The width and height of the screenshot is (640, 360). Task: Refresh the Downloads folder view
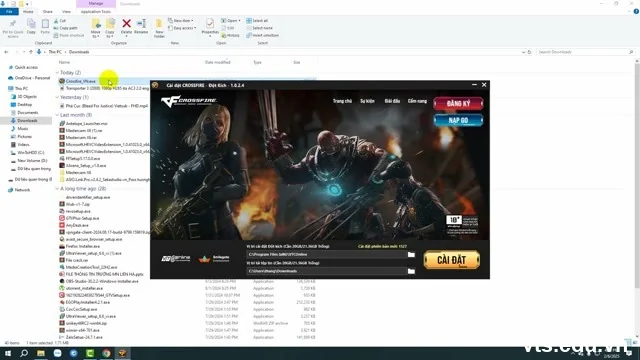[x=529, y=52]
